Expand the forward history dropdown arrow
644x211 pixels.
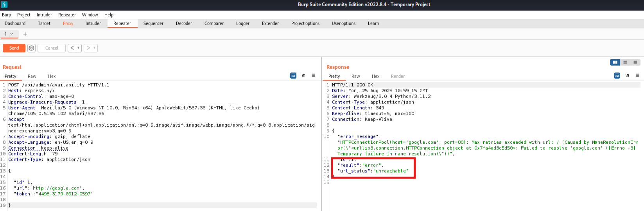(x=94, y=48)
